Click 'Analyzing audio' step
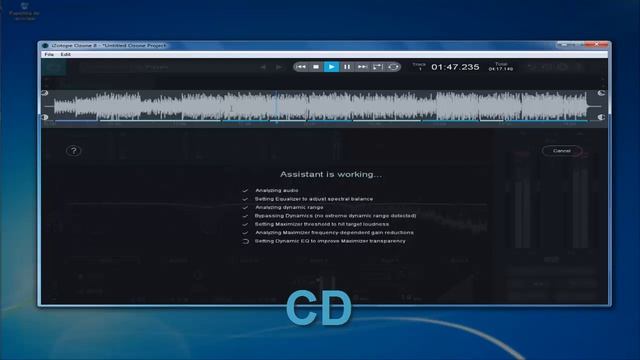Screen dimensions: 640x360 pos(277,191)
